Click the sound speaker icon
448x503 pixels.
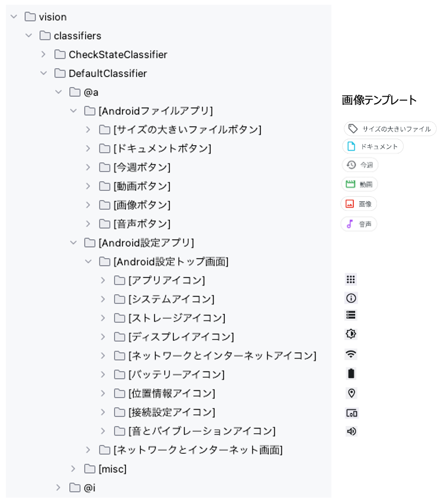click(x=351, y=431)
